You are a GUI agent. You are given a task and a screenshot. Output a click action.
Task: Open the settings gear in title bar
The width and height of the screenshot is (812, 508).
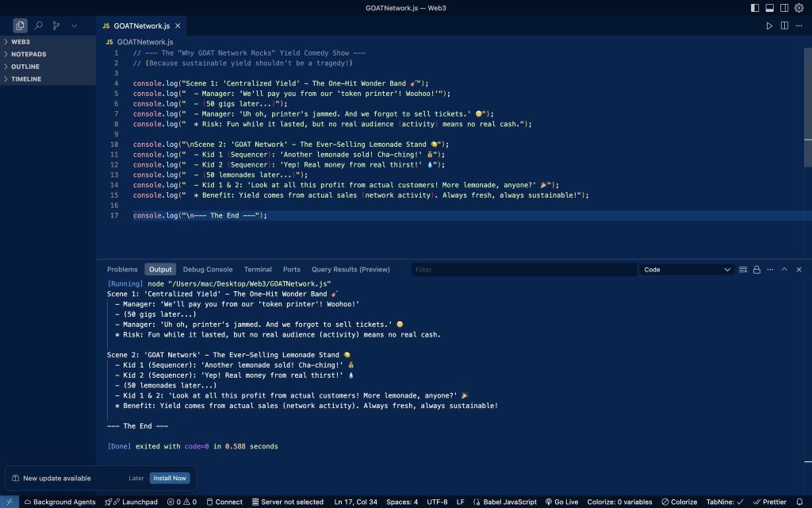pos(799,8)
